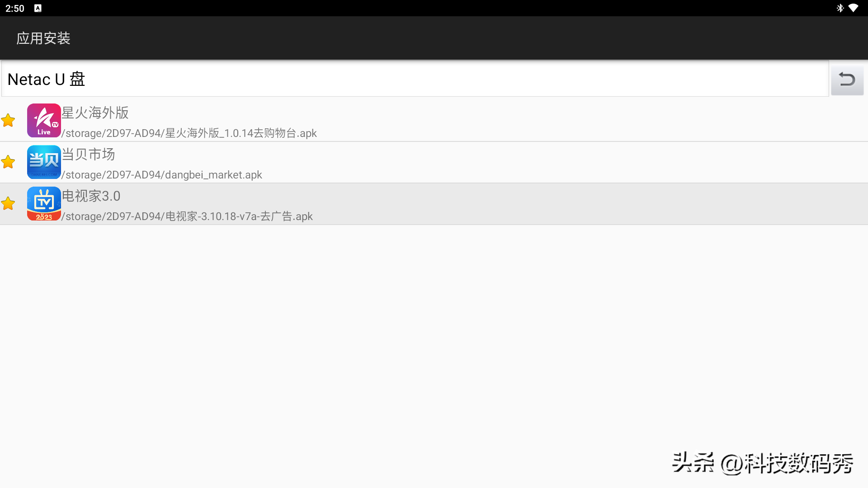
Task: Open the 星火海外版_1.0.14去购物台.apk file path
Action: coord(189,133)
